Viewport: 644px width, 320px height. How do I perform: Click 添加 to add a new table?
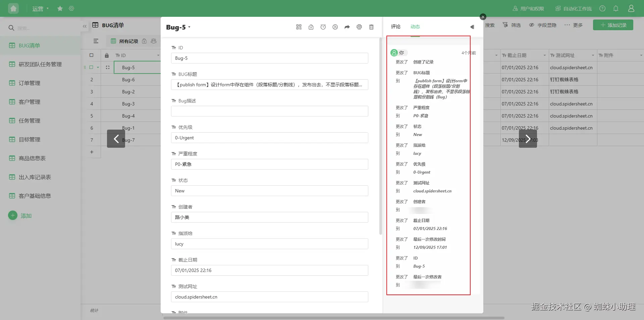point(20,216)
